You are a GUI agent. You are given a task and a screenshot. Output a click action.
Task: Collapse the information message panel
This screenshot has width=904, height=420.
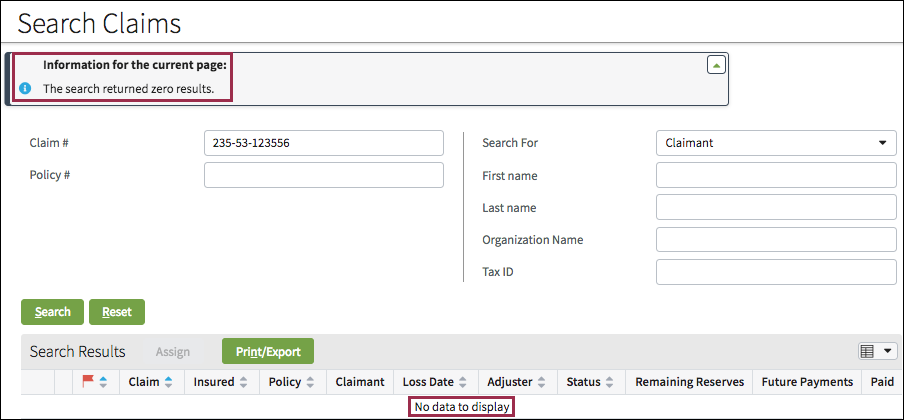[716, 65]
